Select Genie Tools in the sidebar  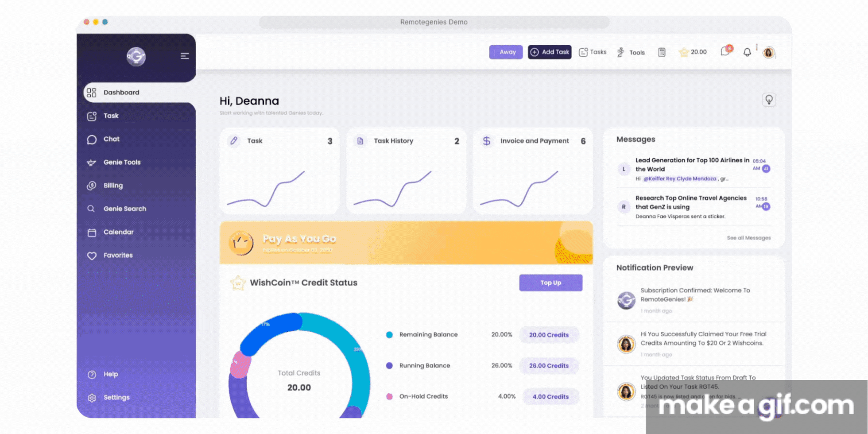click(x=122, y=162)
